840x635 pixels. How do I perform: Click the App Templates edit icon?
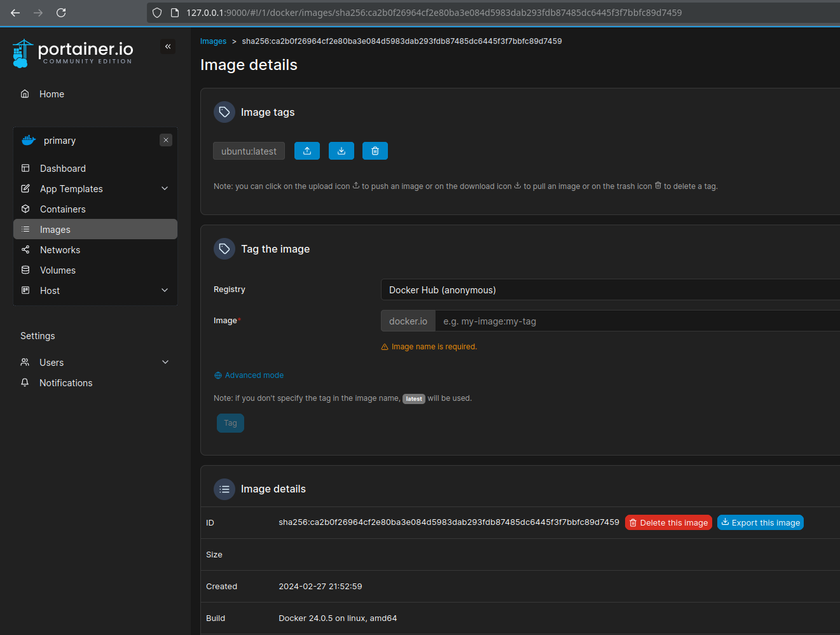click(x=25, y=188)
